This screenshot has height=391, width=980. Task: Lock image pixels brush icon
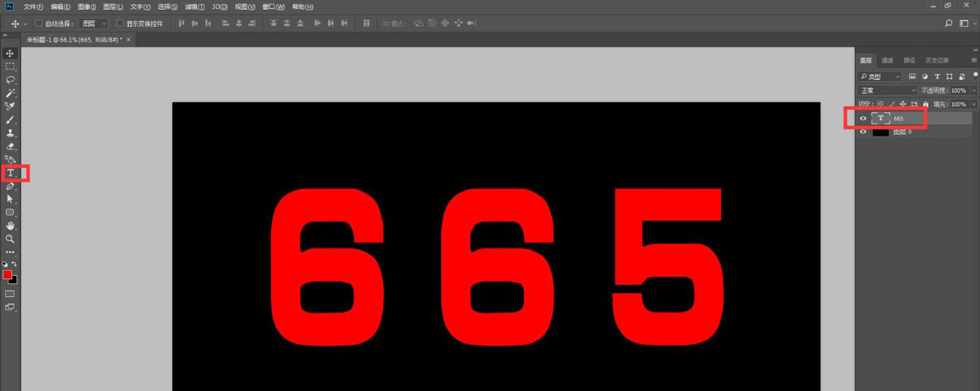pos(892,104)
